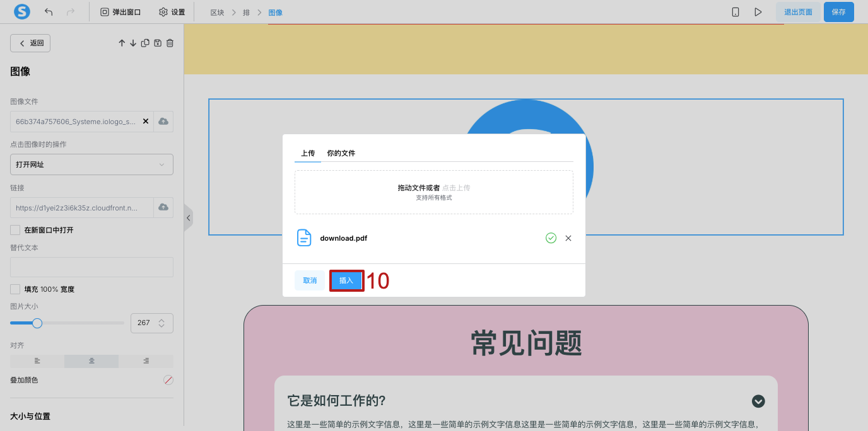868x431 pixels.
Task: Enable 填充 100% 宽度 checkbox
Action: pyautogui.click(x=15, y=289)
